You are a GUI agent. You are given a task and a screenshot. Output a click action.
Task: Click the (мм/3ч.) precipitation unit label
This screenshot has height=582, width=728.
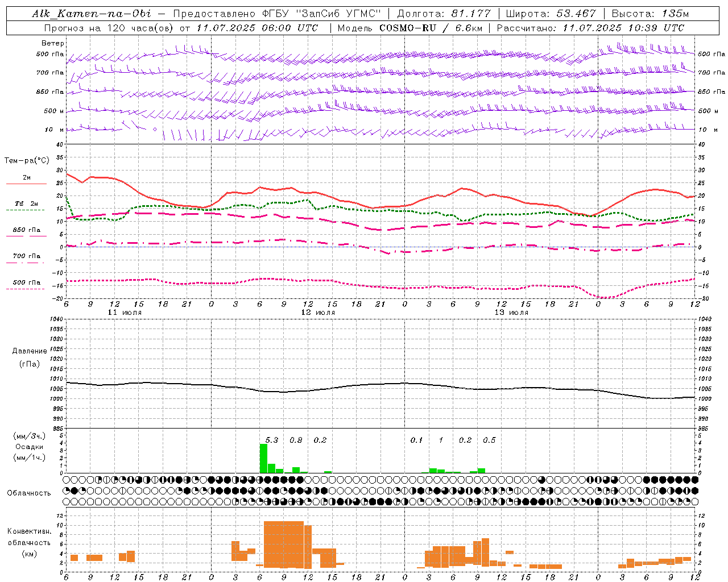(x=28, y=436)
